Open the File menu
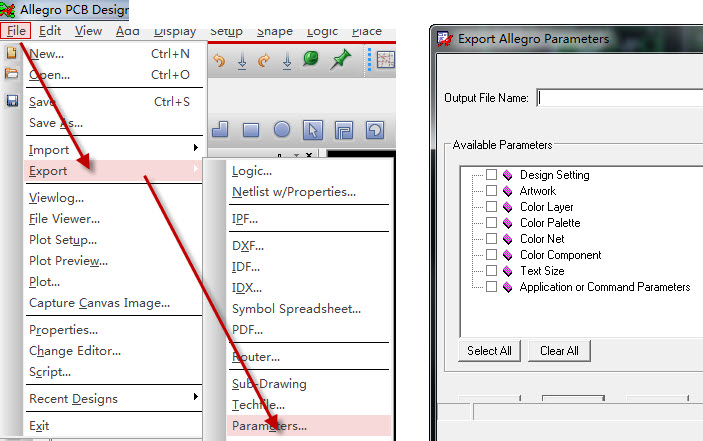 [x=16, y=30]
